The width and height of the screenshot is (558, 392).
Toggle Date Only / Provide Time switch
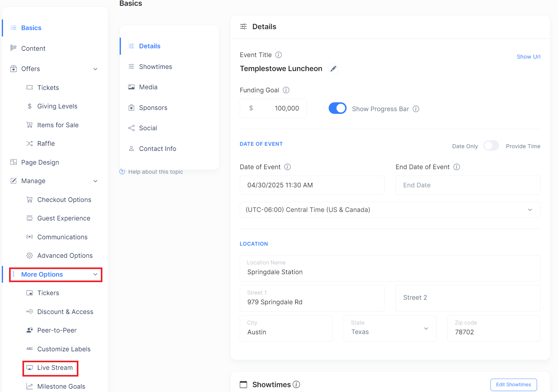coord(491,146)
